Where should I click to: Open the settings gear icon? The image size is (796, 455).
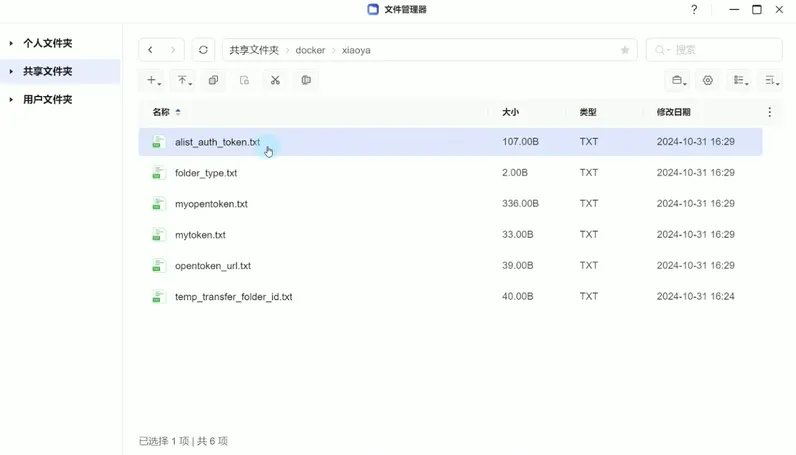[x=708, y=80]
